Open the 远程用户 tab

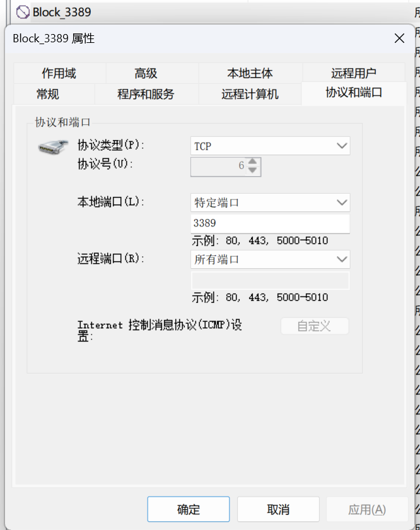coord(354,73)
